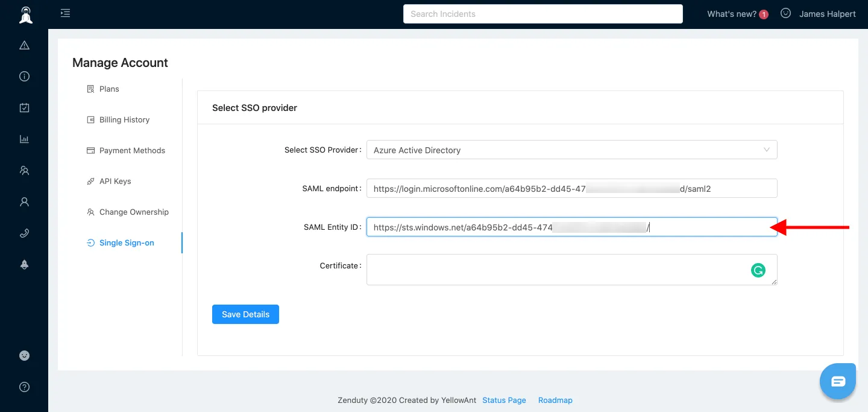This screenshot has height=412, width=868.
Task: Click the 'SAML endpoint' label
Action: click(x=332, y=188)
